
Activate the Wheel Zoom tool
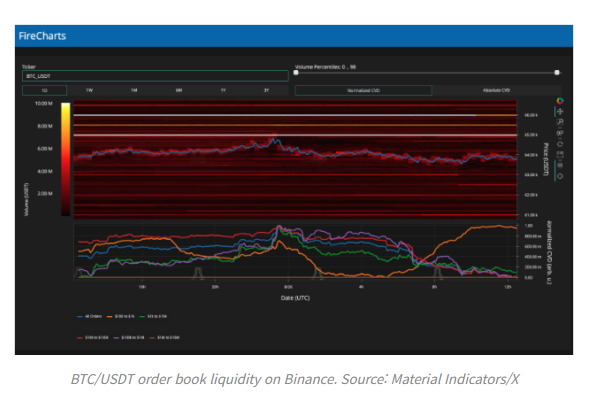tap(560, 133)
